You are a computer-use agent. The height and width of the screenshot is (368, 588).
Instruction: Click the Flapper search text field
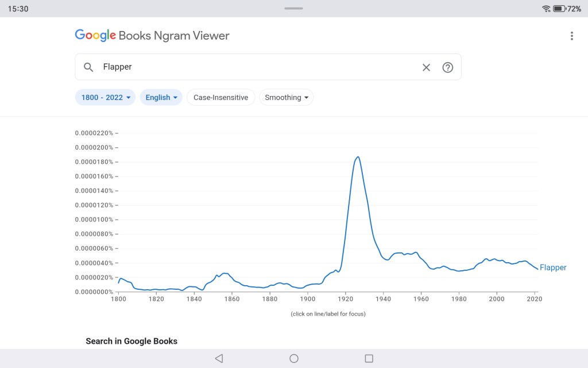[258, 67]
